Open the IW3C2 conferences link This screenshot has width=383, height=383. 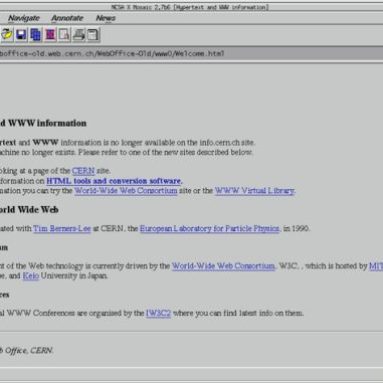(x=158, y=313)
